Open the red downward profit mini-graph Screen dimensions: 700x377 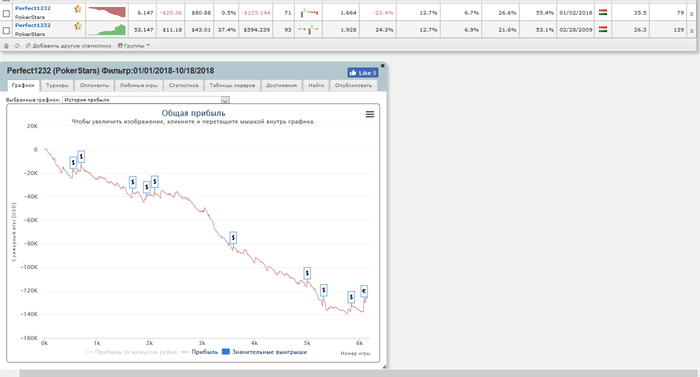pyautogui.click(x=107, y=12)
